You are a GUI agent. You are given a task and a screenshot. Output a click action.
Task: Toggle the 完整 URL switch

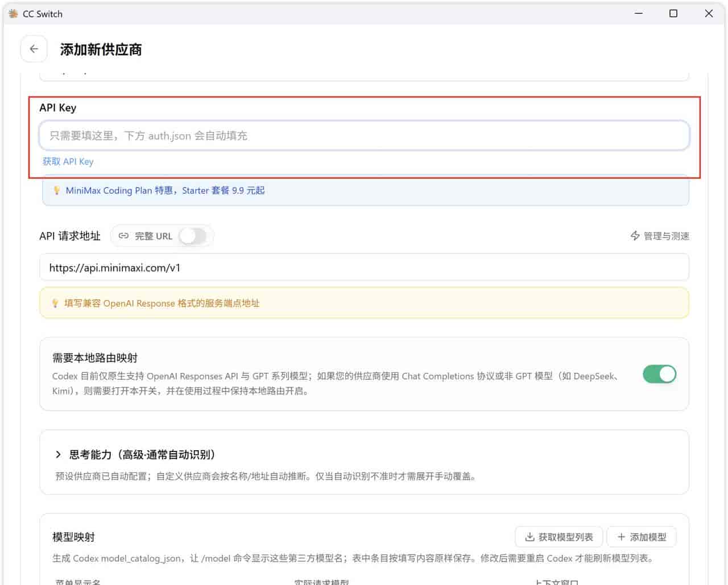click(193, 236)
